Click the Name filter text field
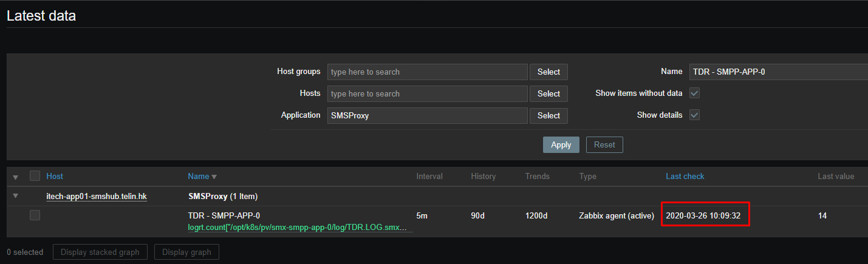Viewport: 868px width, 264px height. (777, 72)
